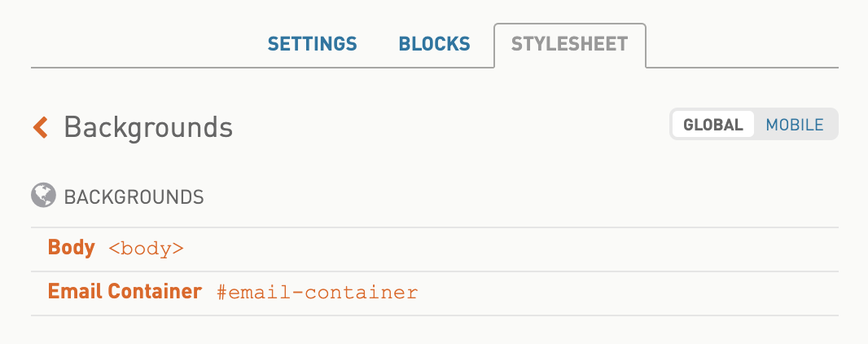Viewport: 868px width, 344px height.
Task: Click the bold Body label
Action: (72, 247)
